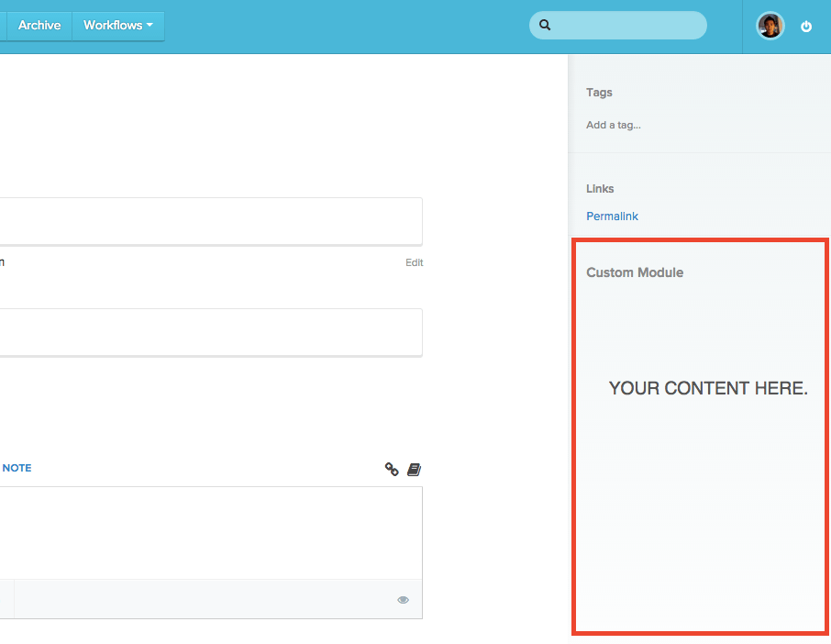Viewport: 831px width, 644px height.
Task: Open the Permalink link
Action: point(612,217)
